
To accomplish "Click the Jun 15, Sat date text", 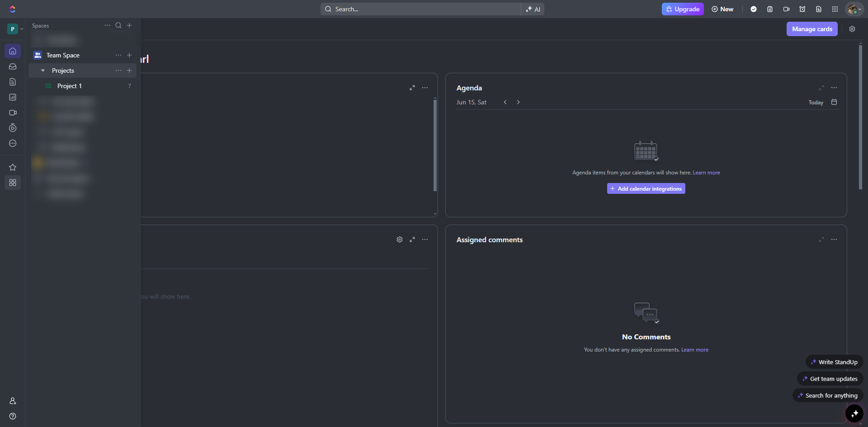I will click(x=472, y=102).
